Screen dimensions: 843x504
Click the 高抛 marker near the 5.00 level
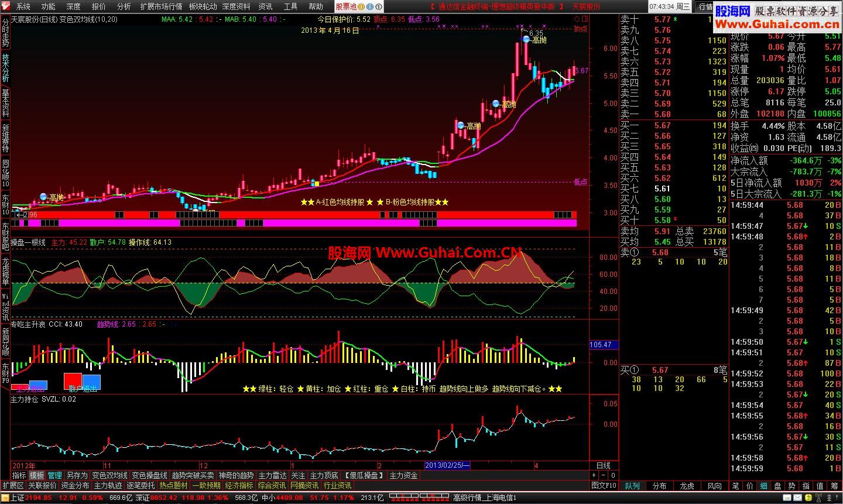click(504, 104)
